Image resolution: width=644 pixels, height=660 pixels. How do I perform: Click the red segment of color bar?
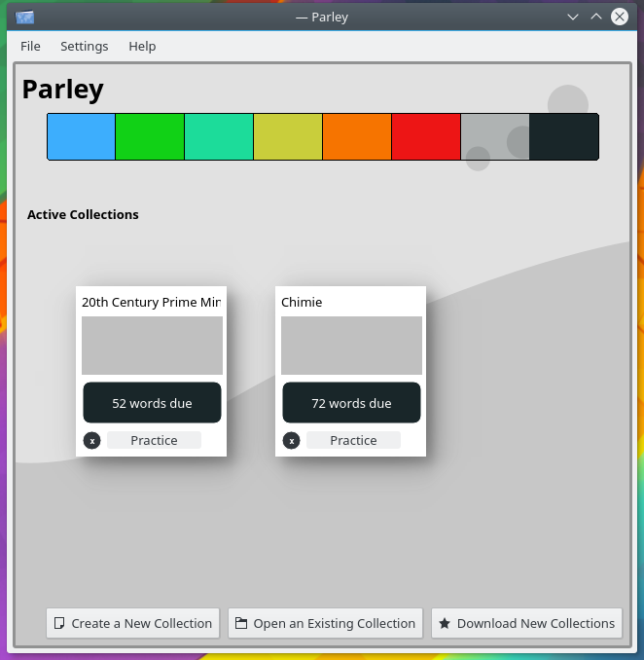[x=426, y=136]
